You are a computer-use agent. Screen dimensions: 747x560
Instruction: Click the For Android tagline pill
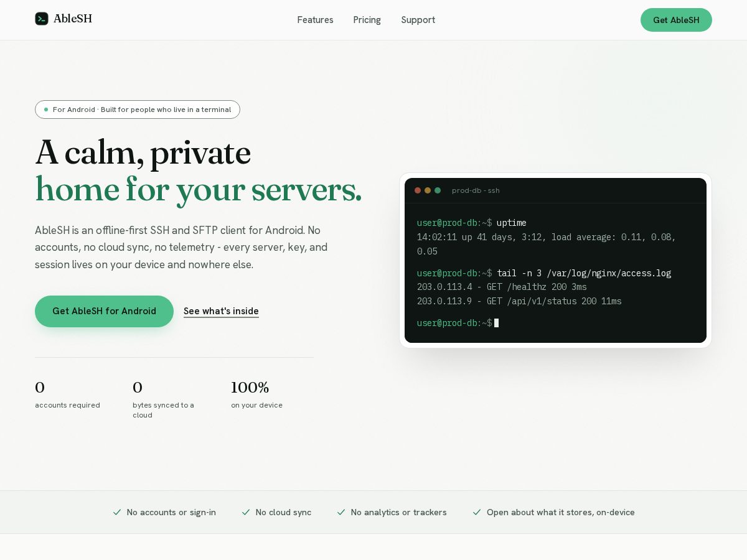(x=138, y=110)
